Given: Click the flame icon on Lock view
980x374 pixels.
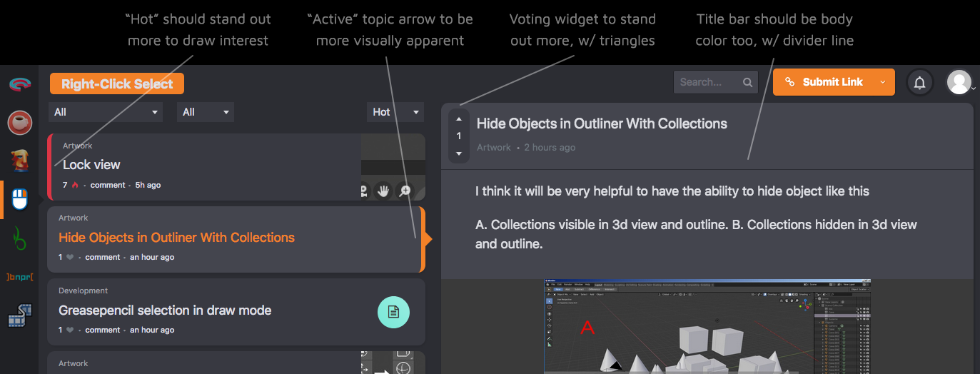Looking at the screenshot, I should (x=75, y=186).
